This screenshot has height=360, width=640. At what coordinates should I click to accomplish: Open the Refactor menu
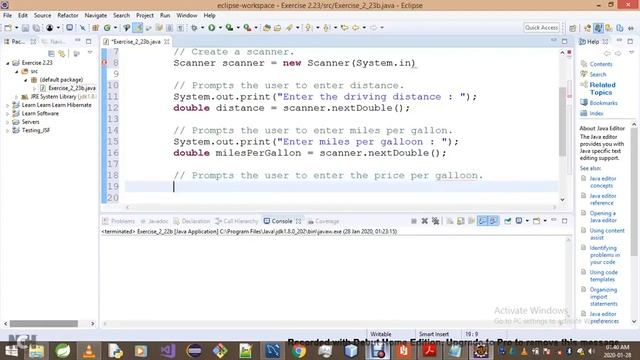68,16
